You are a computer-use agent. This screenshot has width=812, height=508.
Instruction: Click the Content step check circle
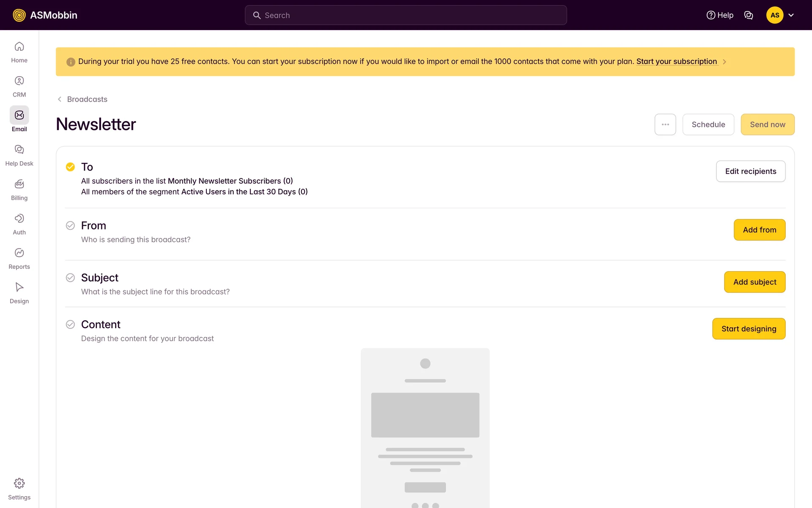click(x=70, y=325)
